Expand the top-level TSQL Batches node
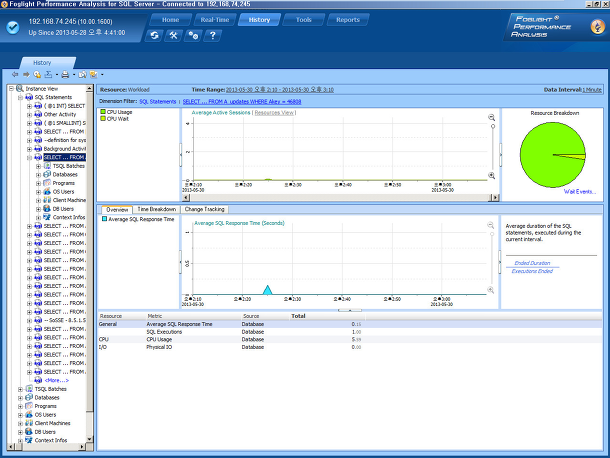This screenshot has height=458, width=610. (20, 389)
